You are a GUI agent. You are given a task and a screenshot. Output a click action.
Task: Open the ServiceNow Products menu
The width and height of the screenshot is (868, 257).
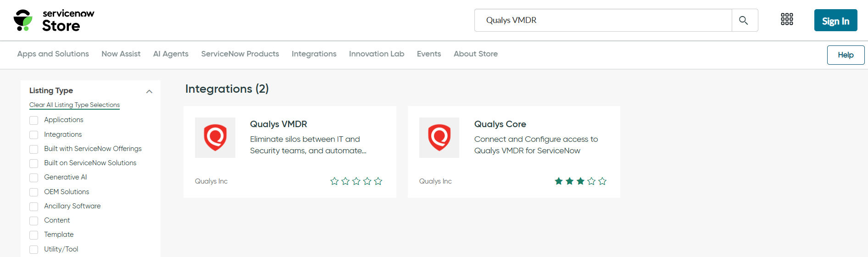240,54
